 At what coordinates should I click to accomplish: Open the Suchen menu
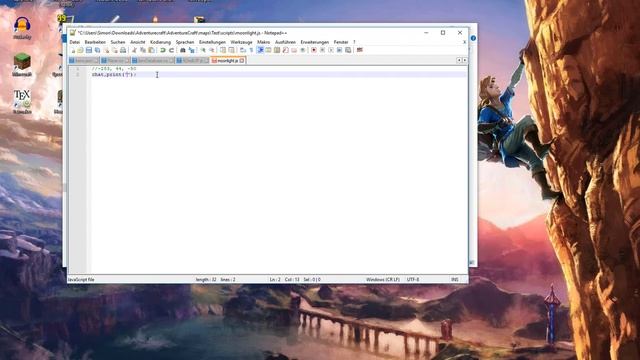tap(118, 42)
